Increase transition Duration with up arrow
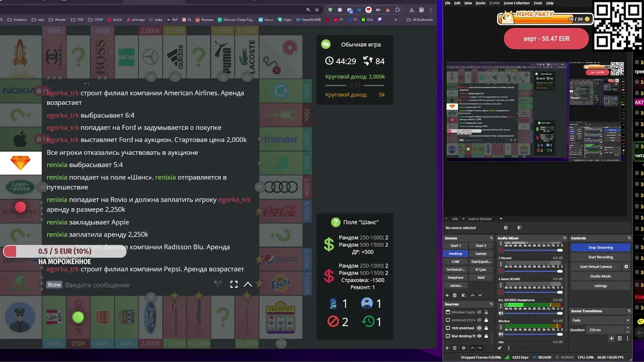Image resolution: width=644 pixels, height=362 pixels. pos(628,328)
